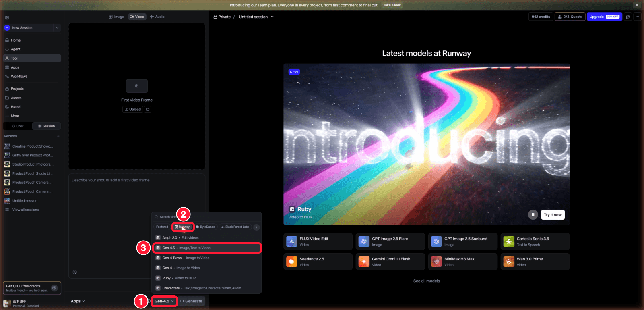644x310 pixels.
Task: Switch to the Image tab
Action: (116, 17)
